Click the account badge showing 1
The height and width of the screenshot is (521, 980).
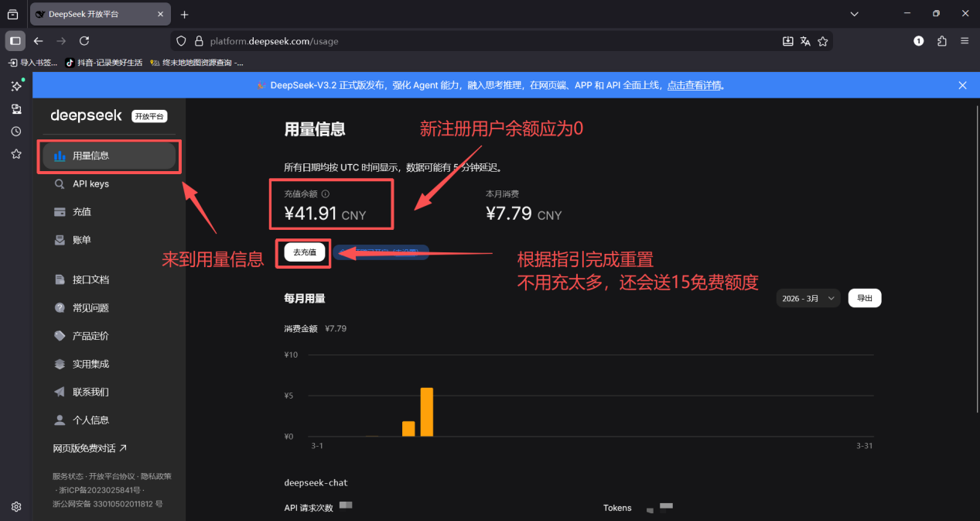(x=919, y=41)
